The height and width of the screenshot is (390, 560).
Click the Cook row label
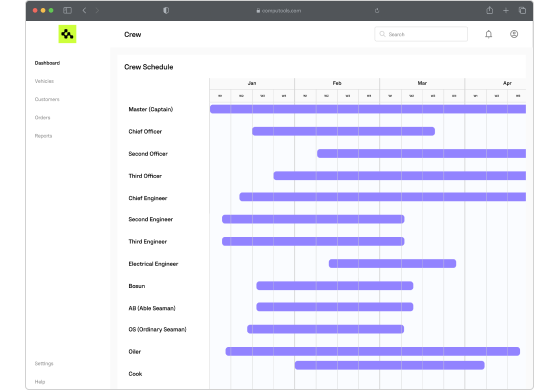pos(135,374)
